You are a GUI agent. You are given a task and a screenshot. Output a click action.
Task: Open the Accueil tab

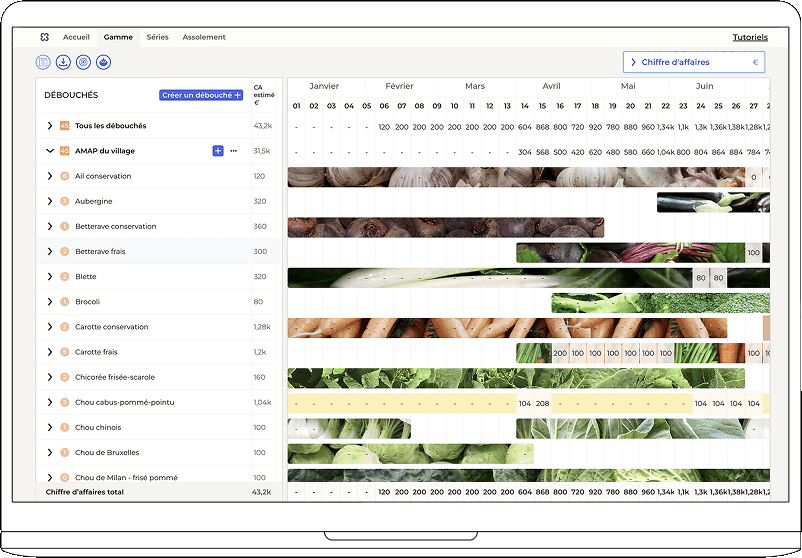point(76,37)
